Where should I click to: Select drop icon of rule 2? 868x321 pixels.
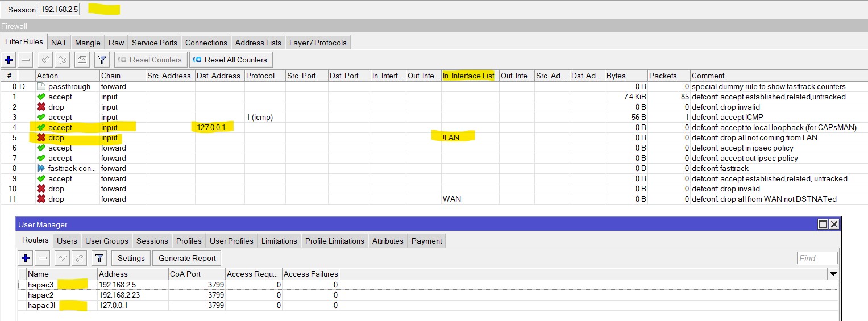coord(41,107)
